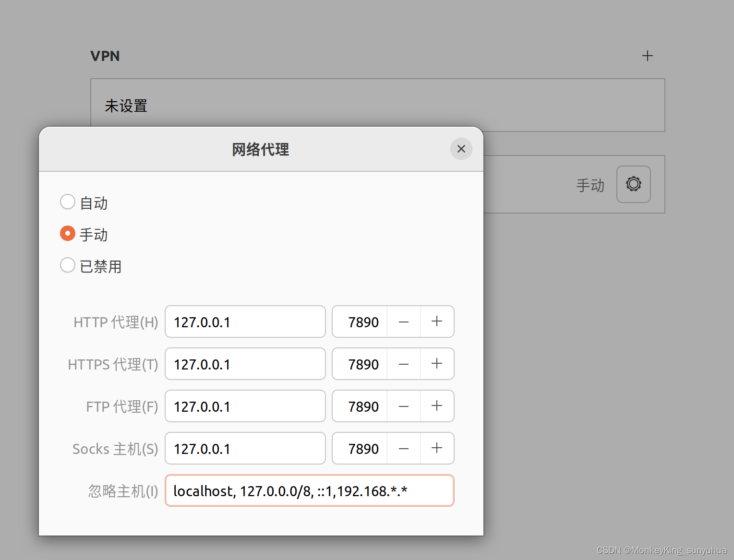Add a new VPN with plus icon

[647, 56]
